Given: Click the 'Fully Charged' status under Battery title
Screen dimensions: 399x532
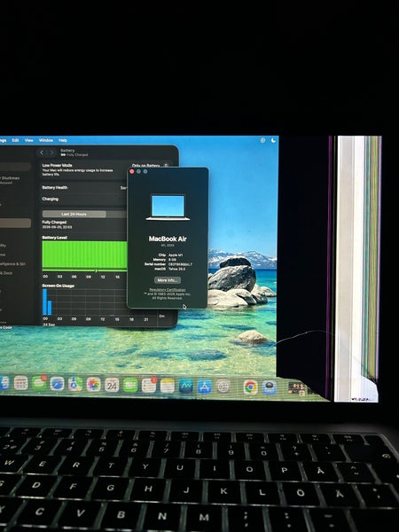Looking at the screenshot, I should point(77,155).
